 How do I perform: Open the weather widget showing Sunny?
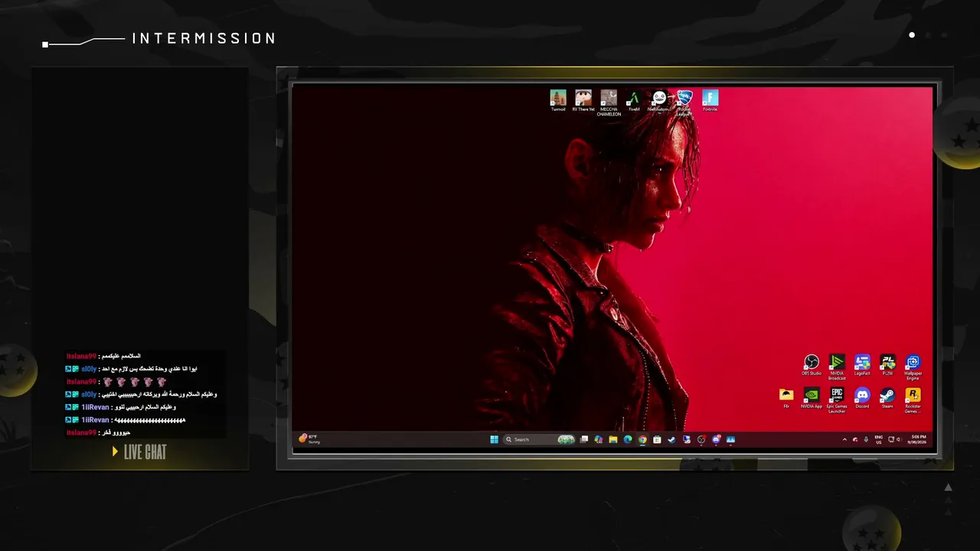tap(308, 439)
